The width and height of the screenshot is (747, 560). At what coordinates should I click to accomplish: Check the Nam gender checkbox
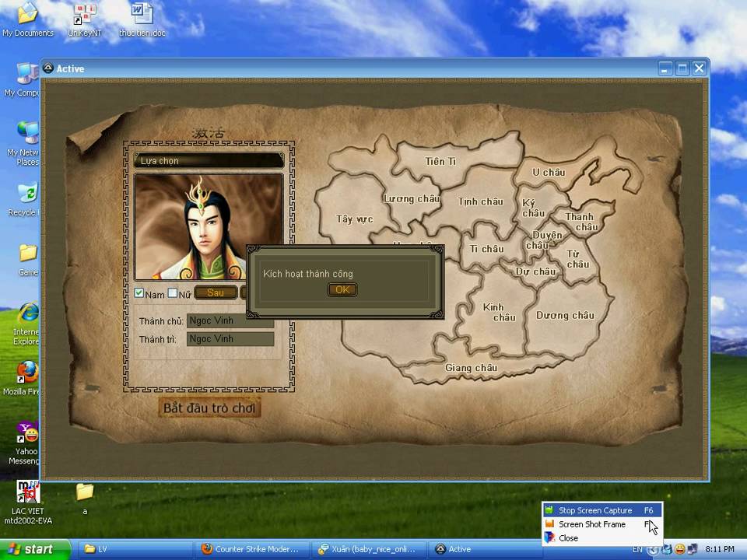coord(139,293)
